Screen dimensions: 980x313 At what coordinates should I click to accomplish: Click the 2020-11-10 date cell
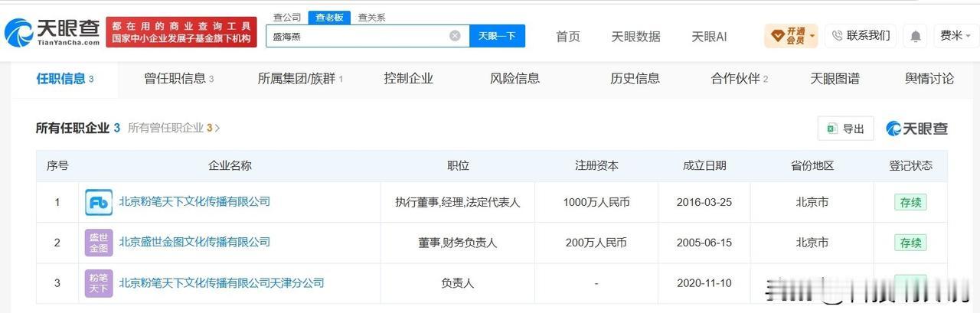pyautogui.click(x=704, y=283)
